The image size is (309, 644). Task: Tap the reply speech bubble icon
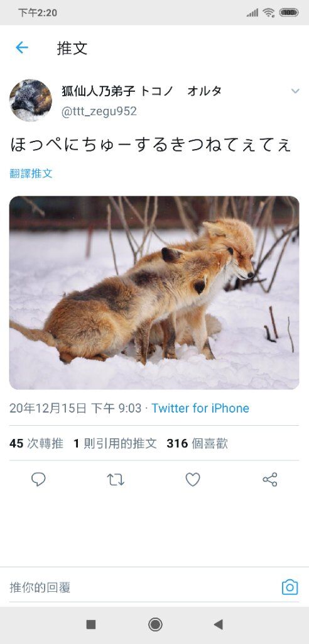pos(38,479)
